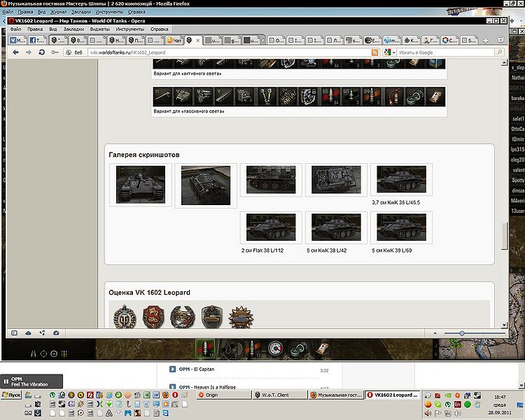
Task: Open the 3,7 см KwK 36 L/46.5 thumbnail
Action: (x=402, y=179)
